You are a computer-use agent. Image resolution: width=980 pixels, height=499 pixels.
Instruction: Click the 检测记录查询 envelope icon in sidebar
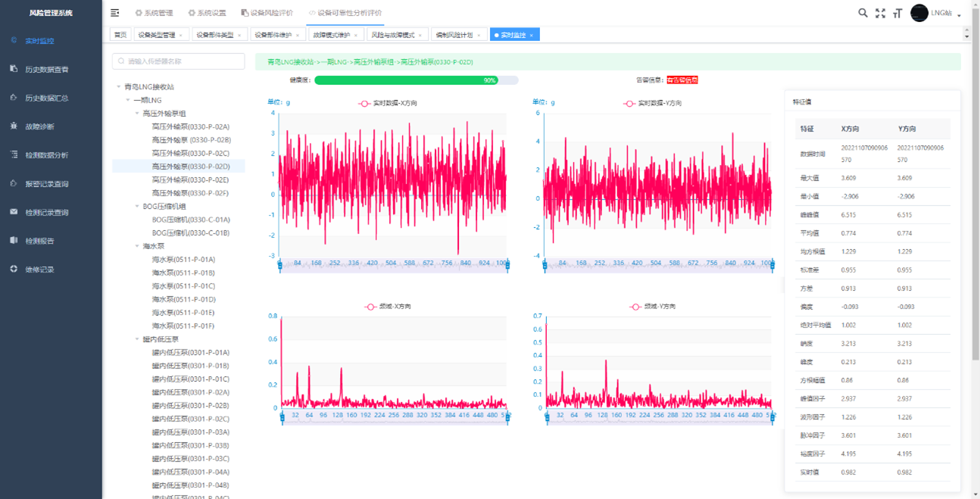pos(14,212)
